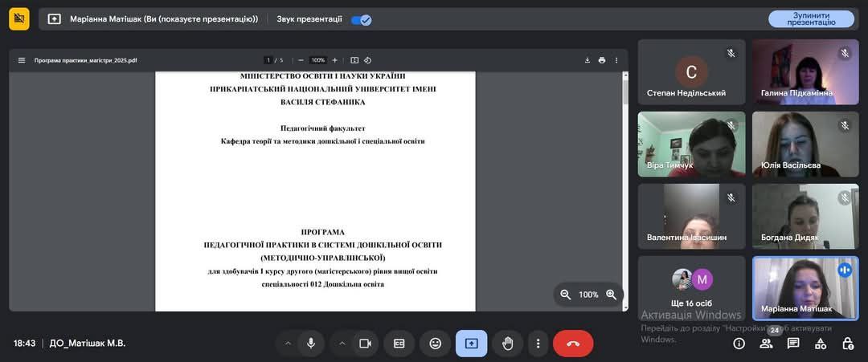Rotate the PDF page counterclockwise
868x362 pixels.
[x=367, y=60]
